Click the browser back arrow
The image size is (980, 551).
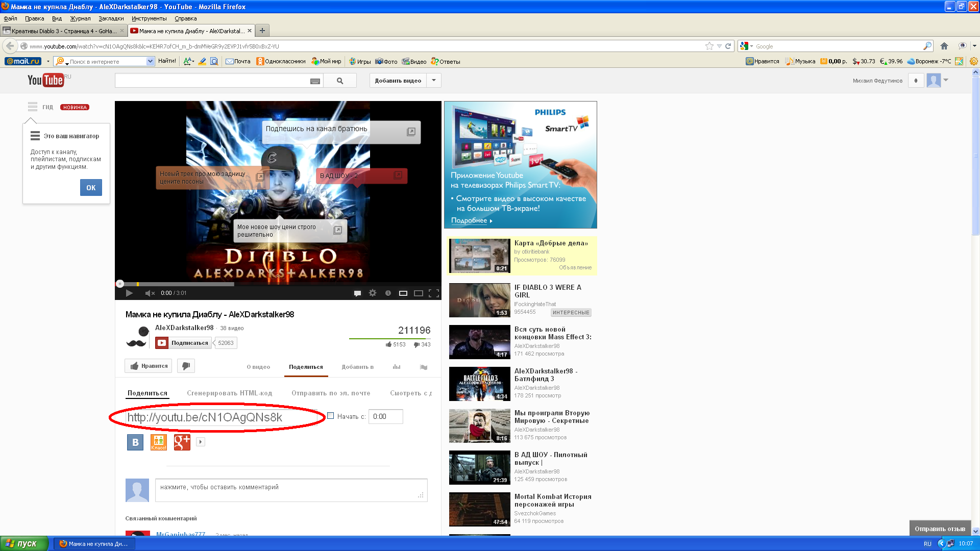[x=10, y=46]
